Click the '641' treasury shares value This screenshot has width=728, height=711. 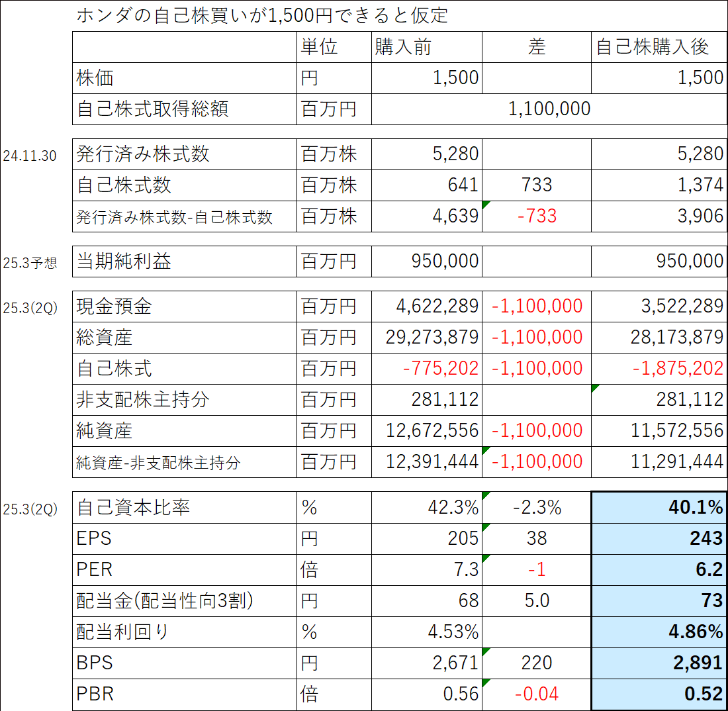pos(463,185)
